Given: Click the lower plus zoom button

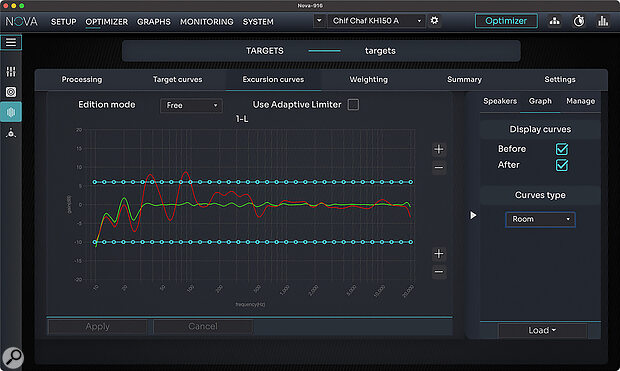Looking at the screenshot, I should (439, 254).
